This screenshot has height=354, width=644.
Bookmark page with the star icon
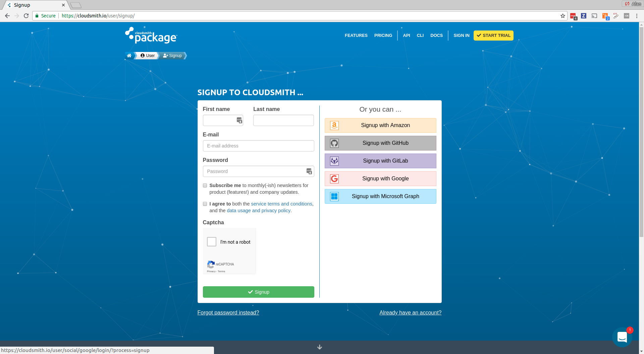point(563,16)
